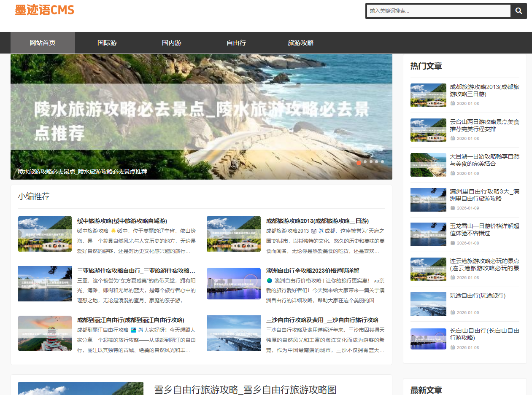532x395 pixels.
Task: Click thumbnail of 成都到丽江自由行 article
Action: 45,333
